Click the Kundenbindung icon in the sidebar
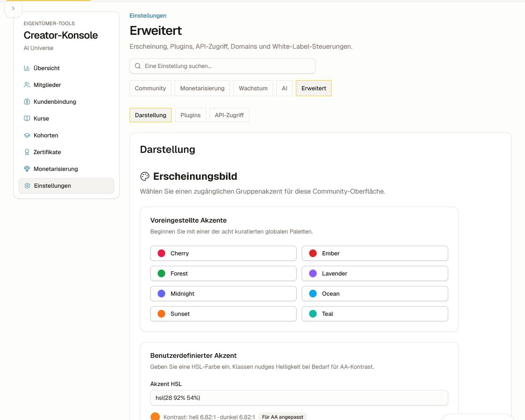The image size is (525, 420). (x=27, y=102)
